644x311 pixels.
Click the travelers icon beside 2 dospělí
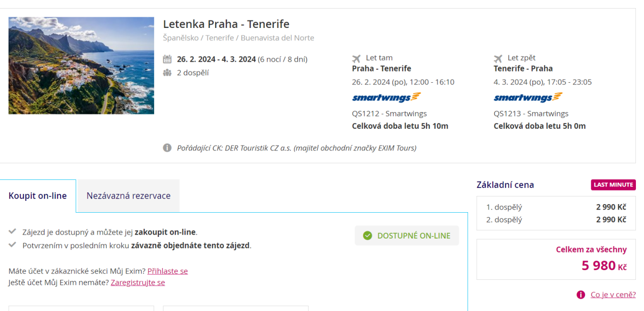click(x=167, y=73)
